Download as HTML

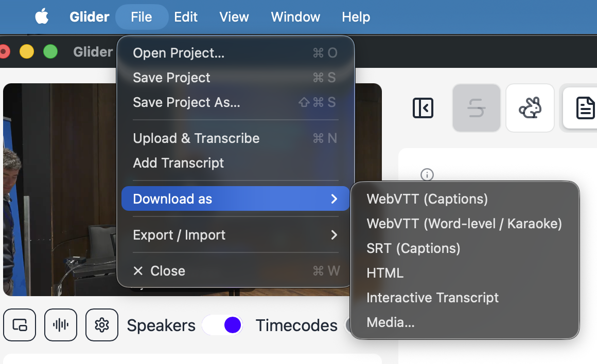(x=465, y=273)
